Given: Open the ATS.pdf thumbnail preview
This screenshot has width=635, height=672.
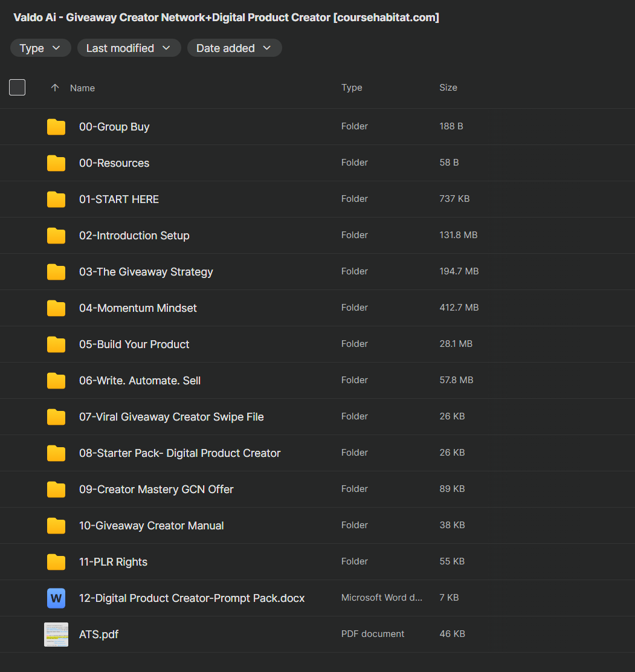Looking at the screenshot, I should [x=56, y=635].
